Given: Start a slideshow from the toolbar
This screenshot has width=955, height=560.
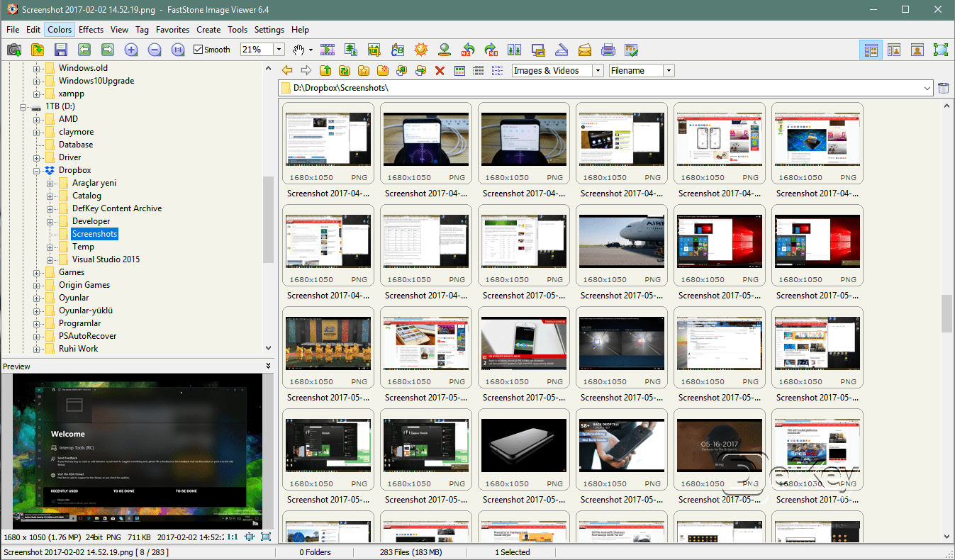Looking at the screenshot, I should tap(327, 49).
